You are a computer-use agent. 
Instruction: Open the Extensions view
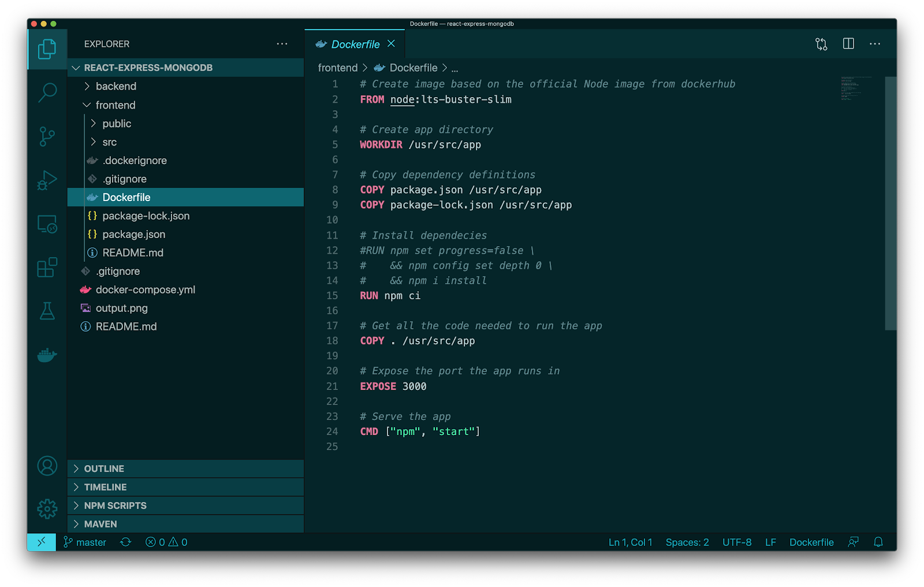[47, 268]
